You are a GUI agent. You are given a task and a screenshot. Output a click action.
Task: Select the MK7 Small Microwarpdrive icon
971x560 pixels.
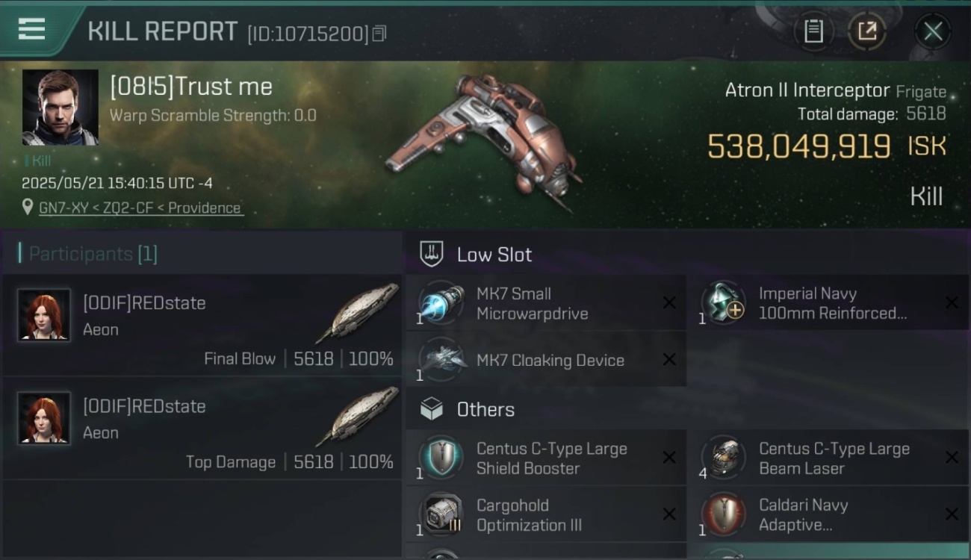tap(441, 303)
